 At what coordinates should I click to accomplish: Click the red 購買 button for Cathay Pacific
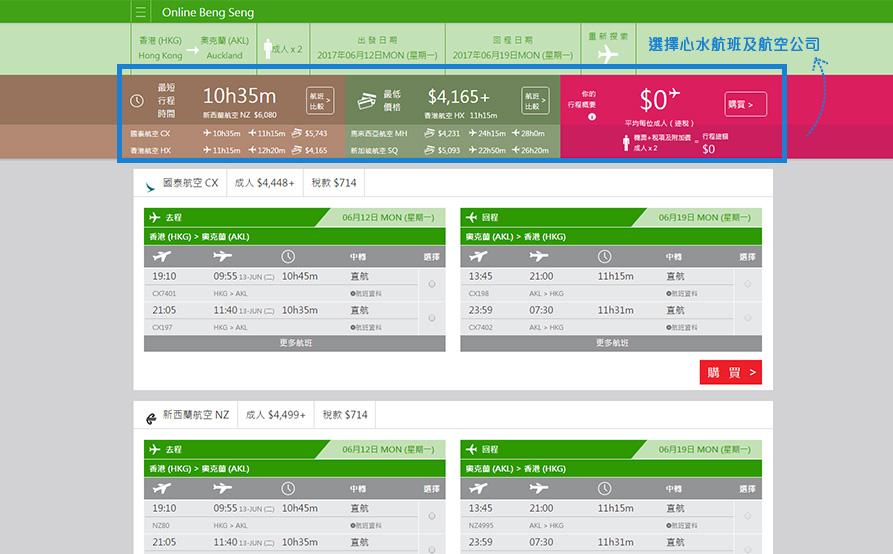(731, 372)
